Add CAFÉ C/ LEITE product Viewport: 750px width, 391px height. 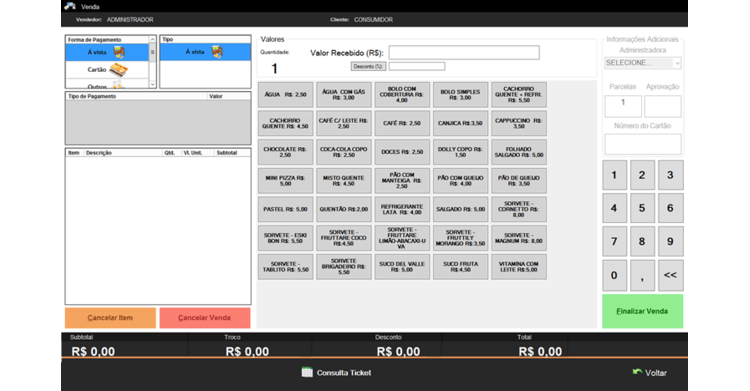pyautogui.click(x=343, y=123)
